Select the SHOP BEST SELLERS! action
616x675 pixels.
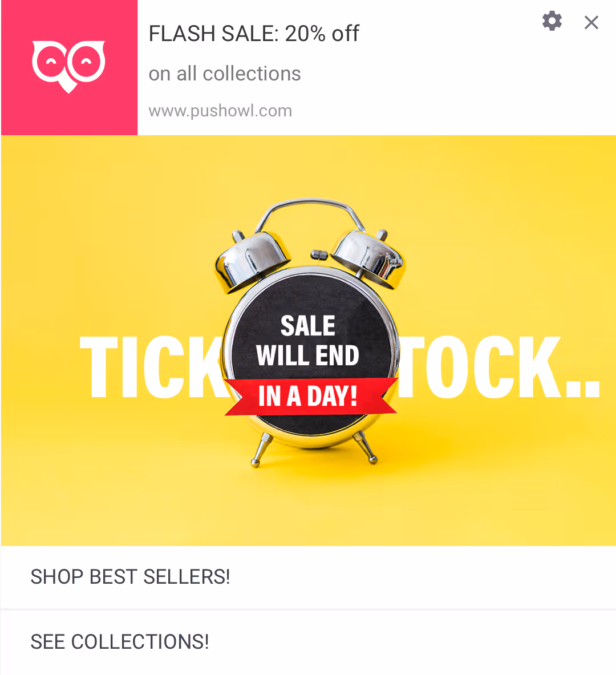click(308, 577)
